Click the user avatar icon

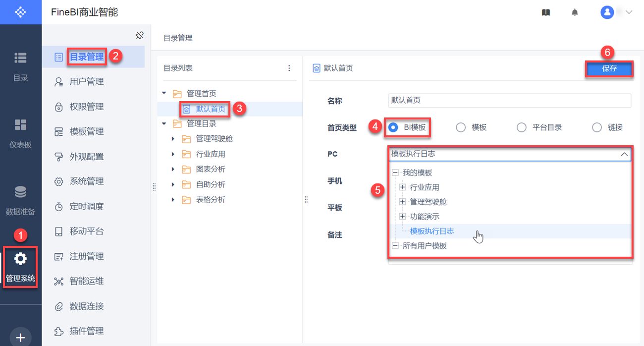pyautogui.click(x=607, y=12)
